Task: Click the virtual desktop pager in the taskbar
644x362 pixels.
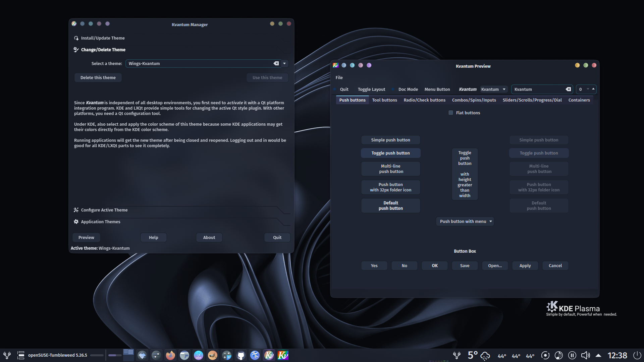Action: pos(128,355)
